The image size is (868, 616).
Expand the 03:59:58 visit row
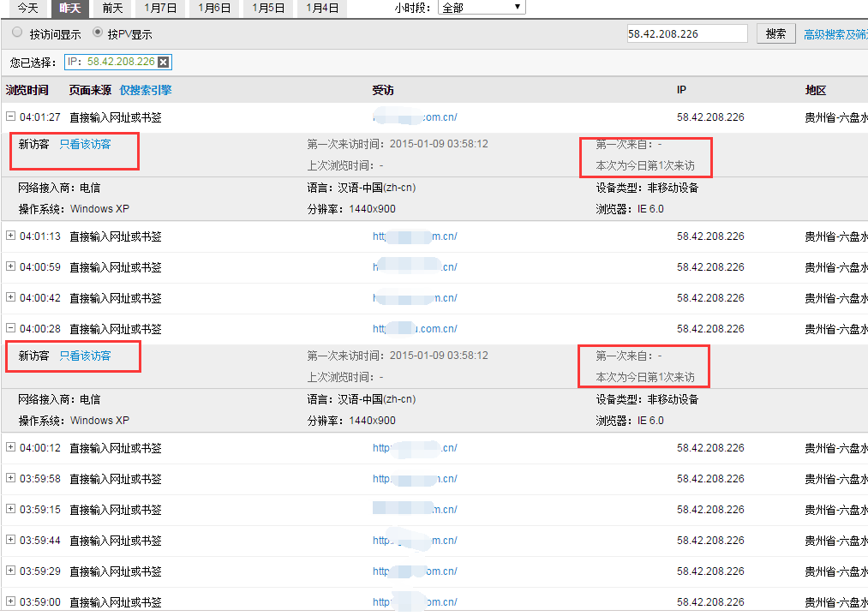point(10,478)
